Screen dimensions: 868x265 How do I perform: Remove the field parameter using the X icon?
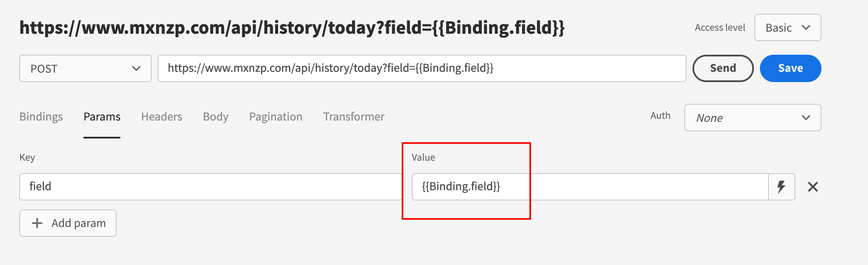(813, 187)
